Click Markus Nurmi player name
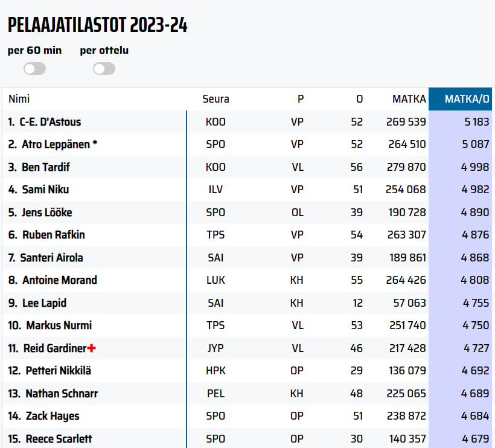The width and height of the screenshot is (495, 448). (x=59, y=325)
